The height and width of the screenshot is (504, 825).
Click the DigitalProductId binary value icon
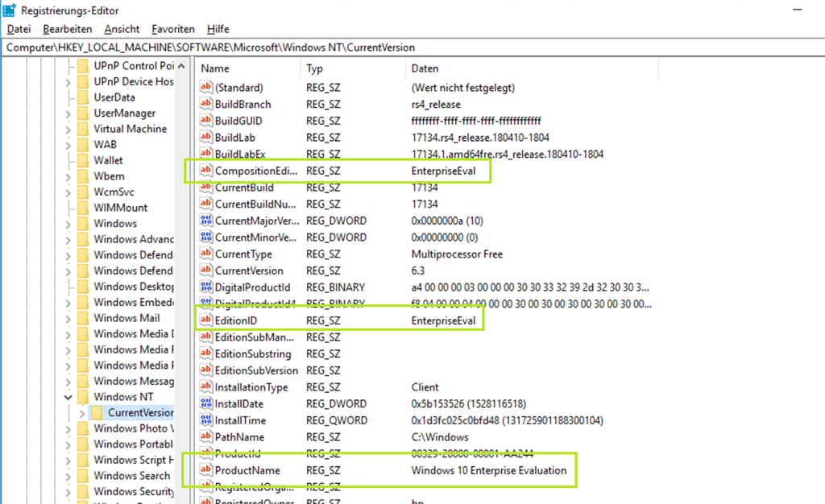tap(206, 287)
